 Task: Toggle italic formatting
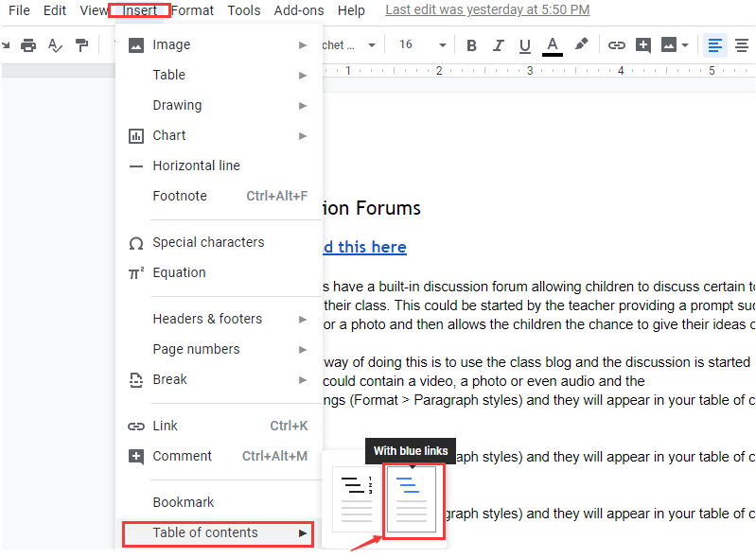pos(499,45)
